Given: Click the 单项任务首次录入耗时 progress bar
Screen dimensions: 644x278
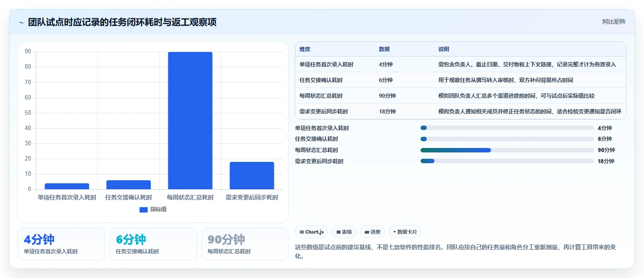Looking at the screenshot, I should click(507, 128).
